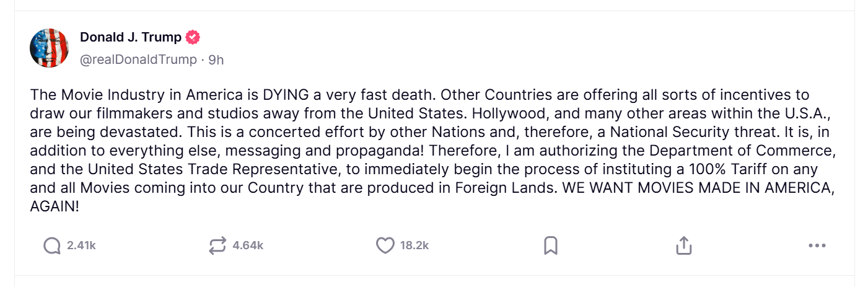This screenshot has width=868, height=287.
Task: Click the ReTruth repost arrows icon
Action: [218, 246]
